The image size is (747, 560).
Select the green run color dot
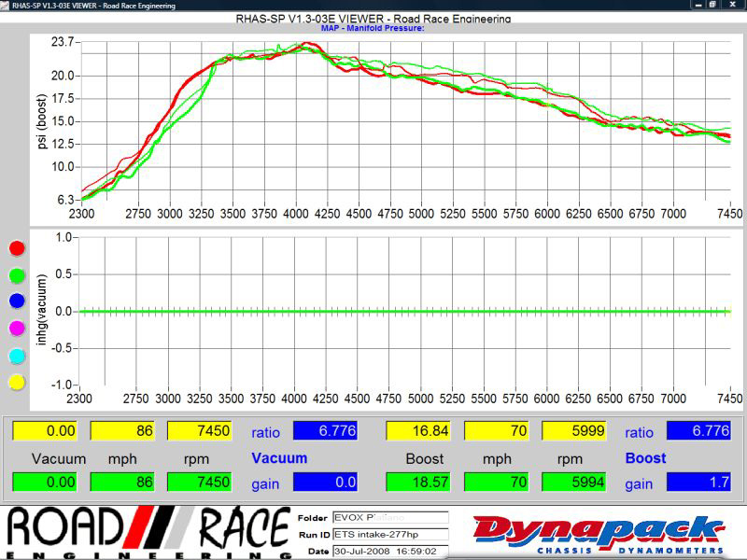[17, 275]
